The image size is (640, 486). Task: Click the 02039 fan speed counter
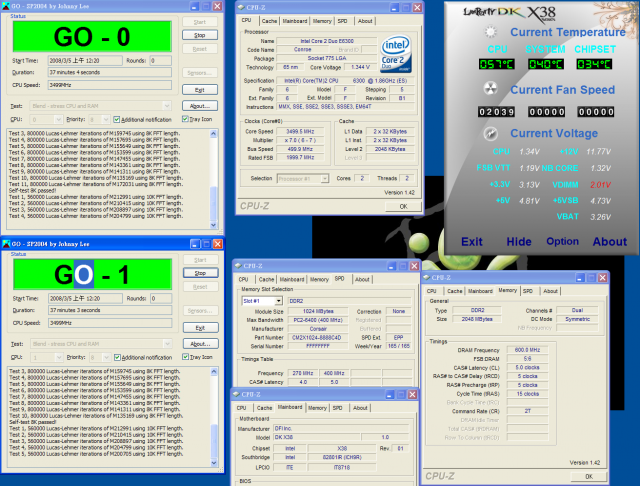(496, 111)
